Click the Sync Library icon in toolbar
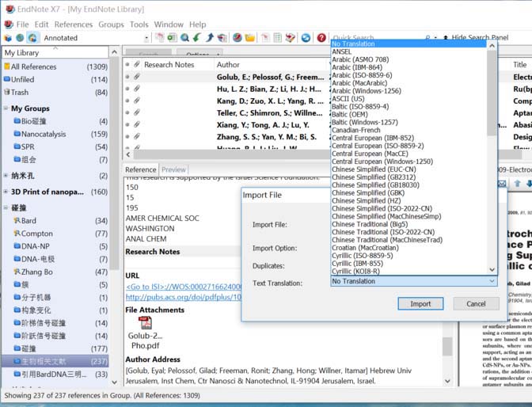The width and height of the screenshot is (532, 407). coord(306,37)
